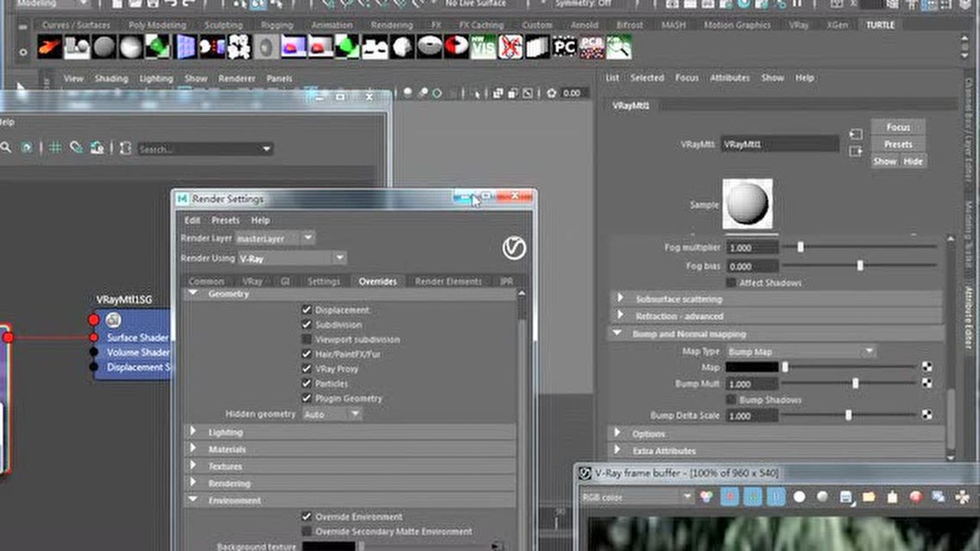Click the PC shelf icon on the toolbar
Screen dimensions: 980x551
(x=565, y=47)
